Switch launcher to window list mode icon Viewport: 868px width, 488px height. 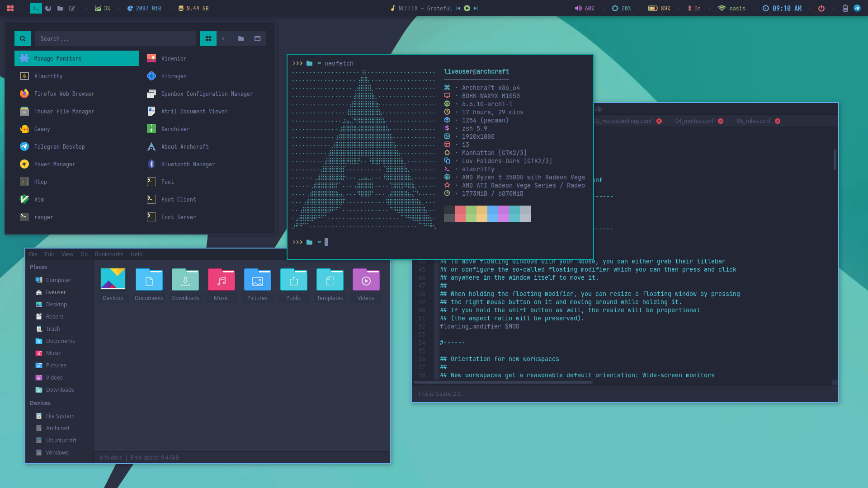257,38
